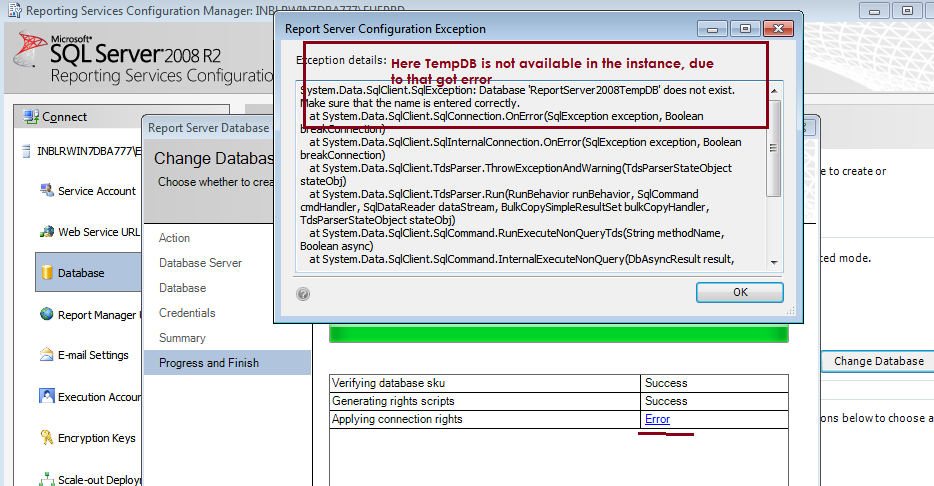Click the Report Manager URL globe icon

(x=46, y=314)
